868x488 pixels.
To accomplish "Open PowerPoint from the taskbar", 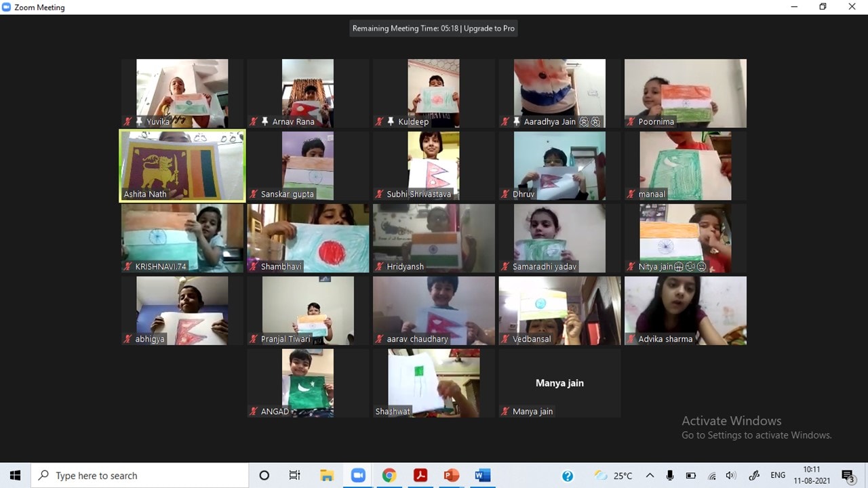I will tap(452, 476).
